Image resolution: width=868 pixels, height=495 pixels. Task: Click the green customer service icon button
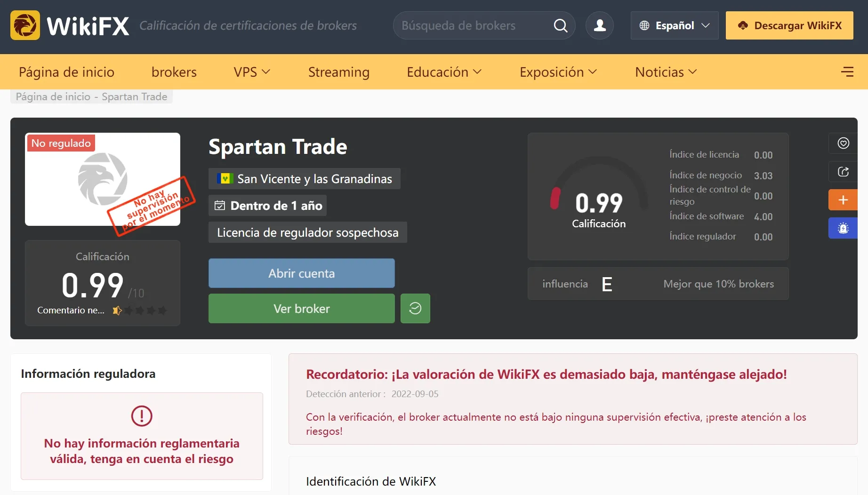415,309
